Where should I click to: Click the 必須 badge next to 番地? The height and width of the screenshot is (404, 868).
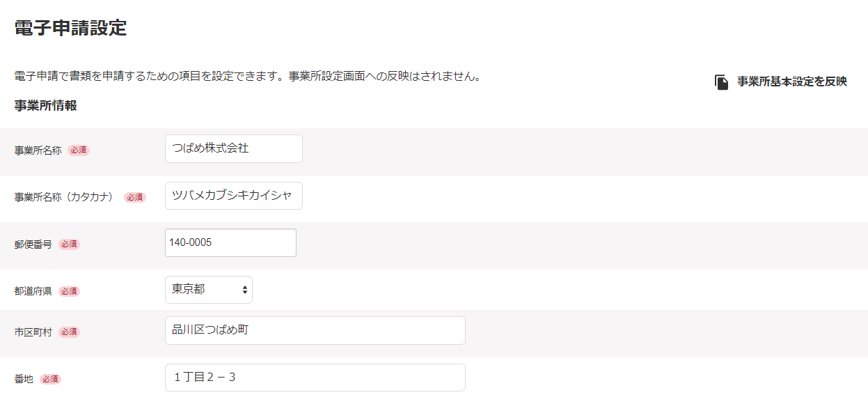click(x=50, y=379)
